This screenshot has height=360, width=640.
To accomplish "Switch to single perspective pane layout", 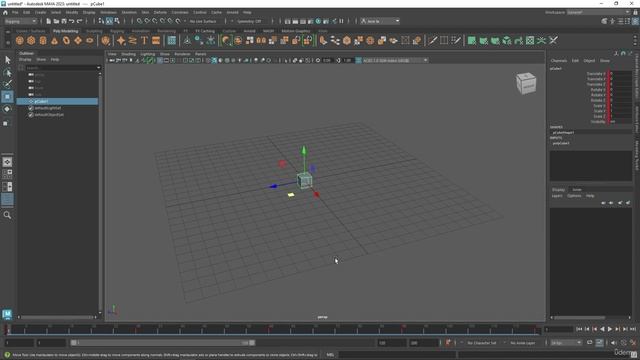I will (7, 162).
